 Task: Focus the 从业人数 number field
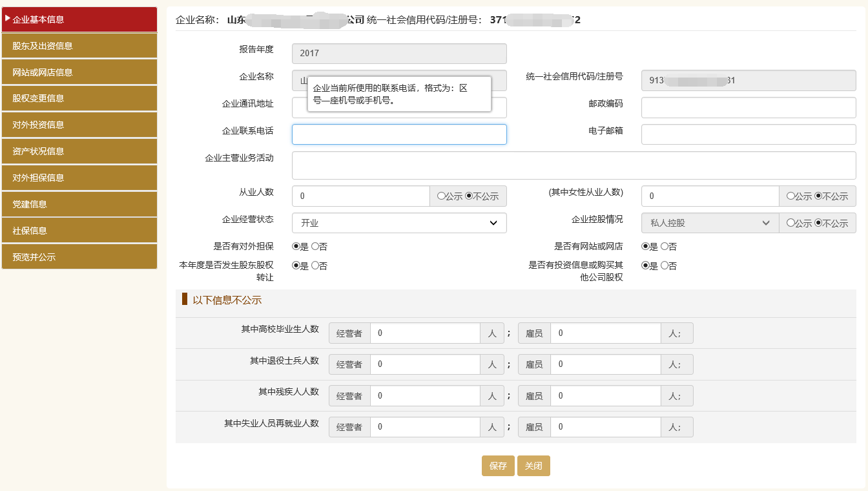pyautogui.click(x=361, y=196)
